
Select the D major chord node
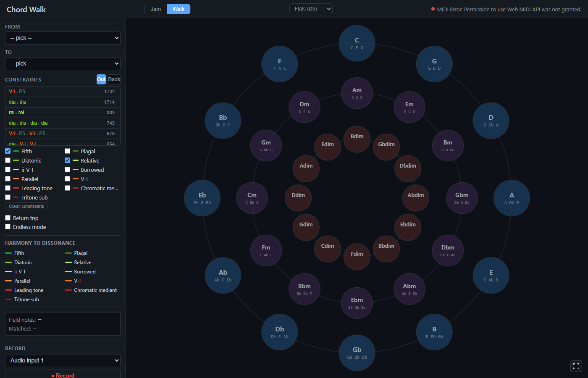click(x=491, y=121)
